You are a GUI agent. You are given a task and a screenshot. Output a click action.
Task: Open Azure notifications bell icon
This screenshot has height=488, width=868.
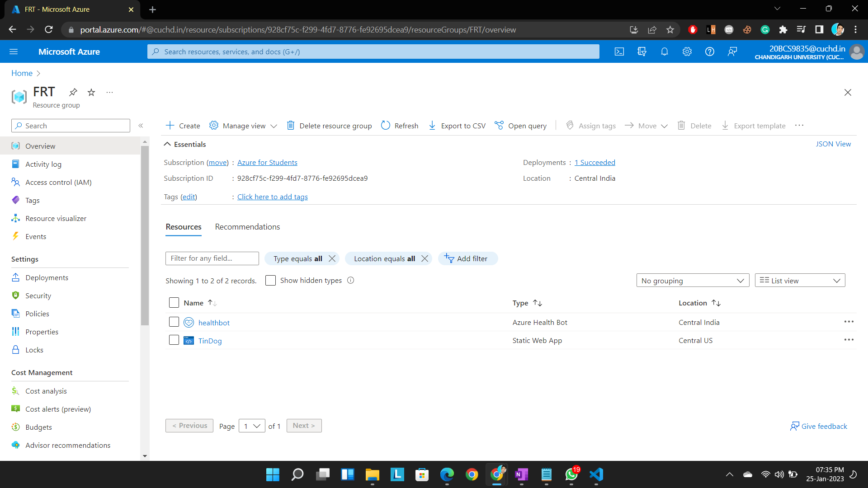click(x=664, y=52)
